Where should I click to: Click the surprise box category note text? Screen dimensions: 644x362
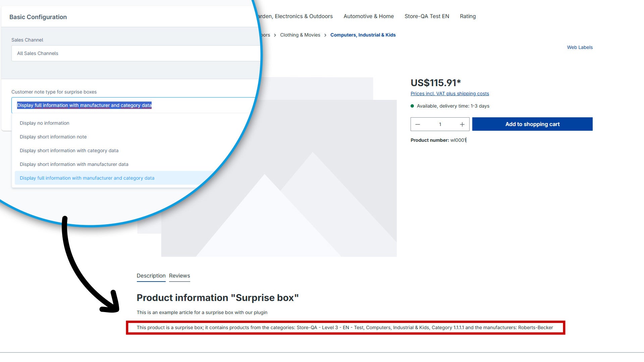pyautogui.click(x=345, y=327)
